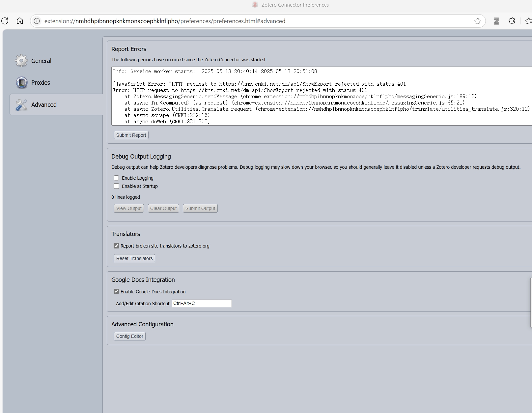Viewport: 532px width, 413px height.
Task: Select the Zotero Connector Preferences tab title
Action: [x=295, y=5]
